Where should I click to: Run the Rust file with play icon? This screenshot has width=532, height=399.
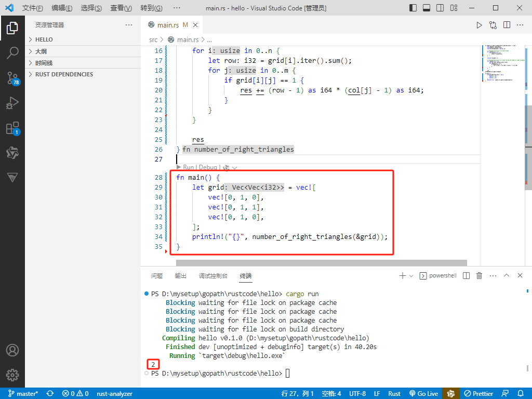(x=479, y=25)
